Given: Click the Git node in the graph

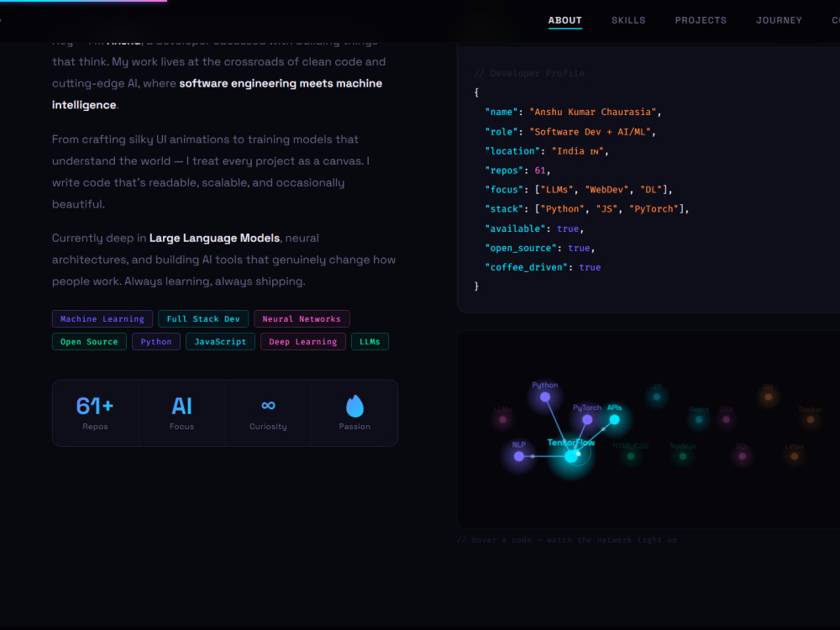Looking at the screenshot, I should click(x=769, y=397).
